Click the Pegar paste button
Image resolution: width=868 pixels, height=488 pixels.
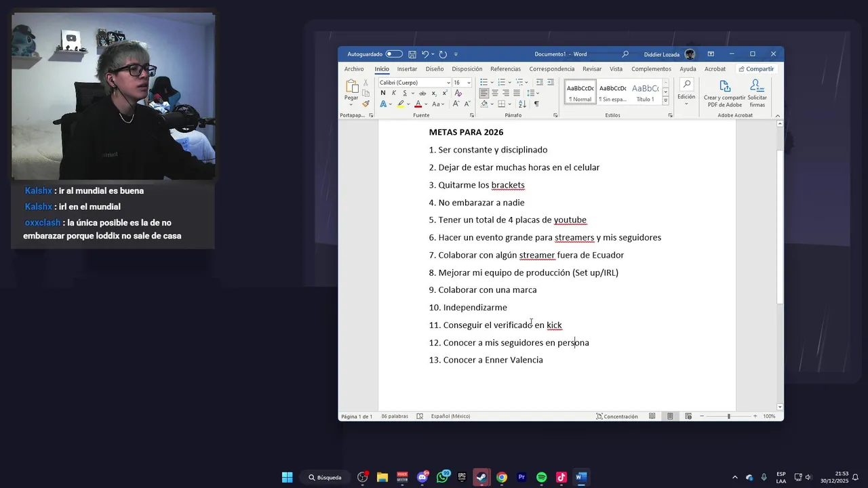[351, 90]
